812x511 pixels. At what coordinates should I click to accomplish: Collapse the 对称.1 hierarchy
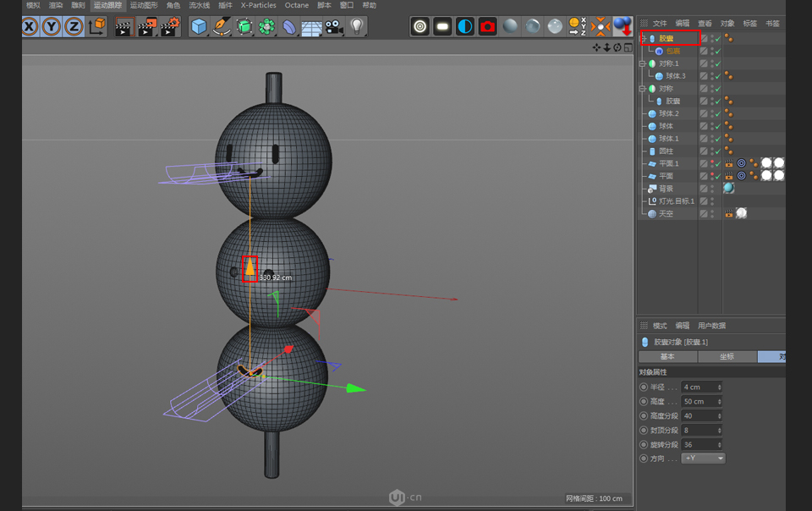click(642, 63)
